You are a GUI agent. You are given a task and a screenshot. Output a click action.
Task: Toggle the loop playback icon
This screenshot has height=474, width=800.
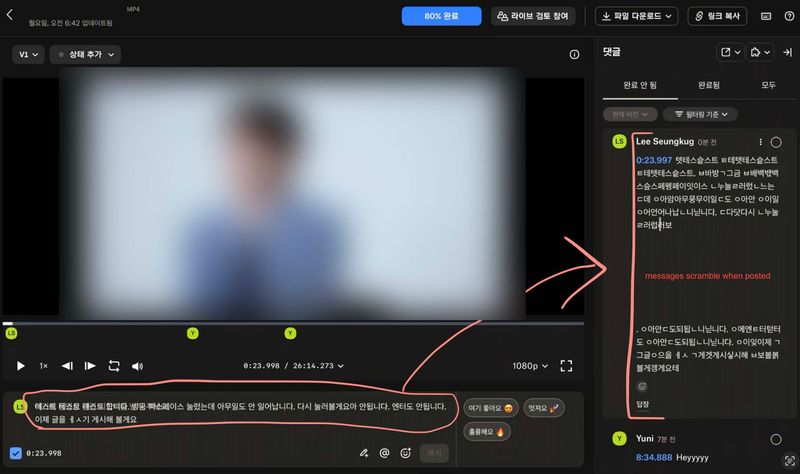[114, 366]
